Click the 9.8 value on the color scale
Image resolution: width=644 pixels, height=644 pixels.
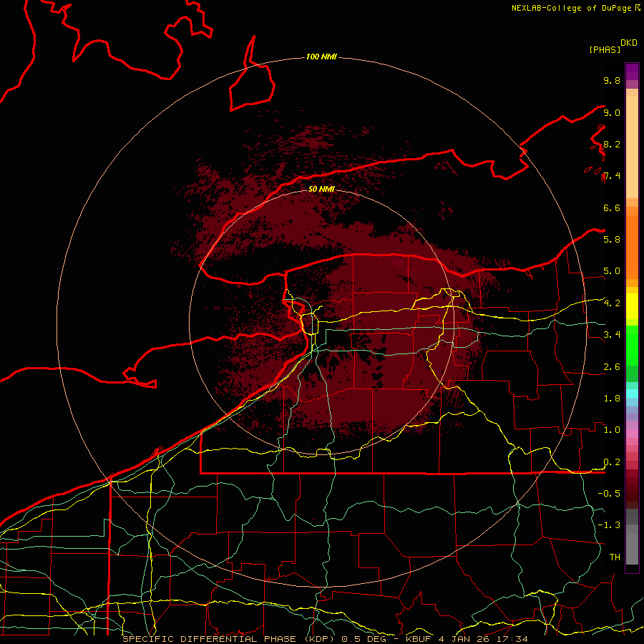coord(612,81)
